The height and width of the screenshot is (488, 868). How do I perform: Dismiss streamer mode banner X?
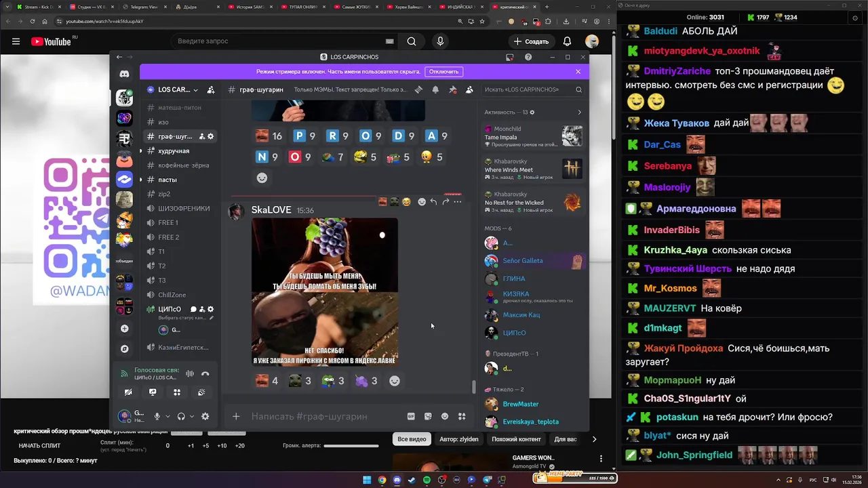[578, 71]
